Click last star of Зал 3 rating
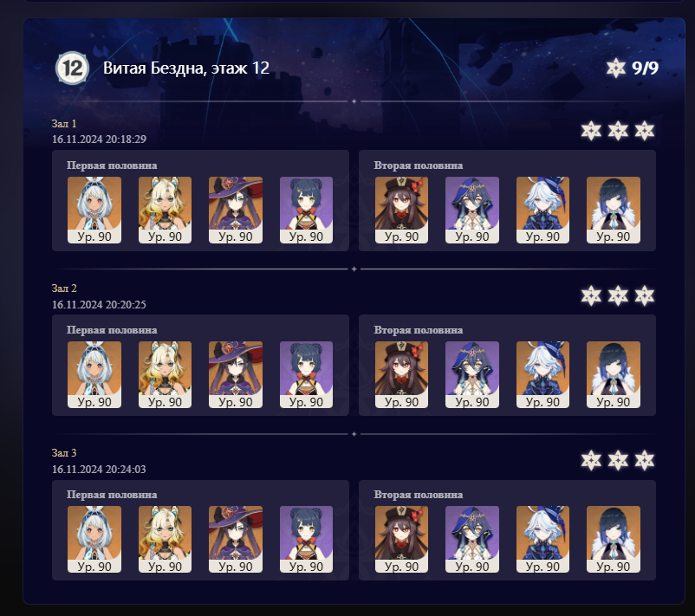Screen dimensions: 695x616 [645, 460]
